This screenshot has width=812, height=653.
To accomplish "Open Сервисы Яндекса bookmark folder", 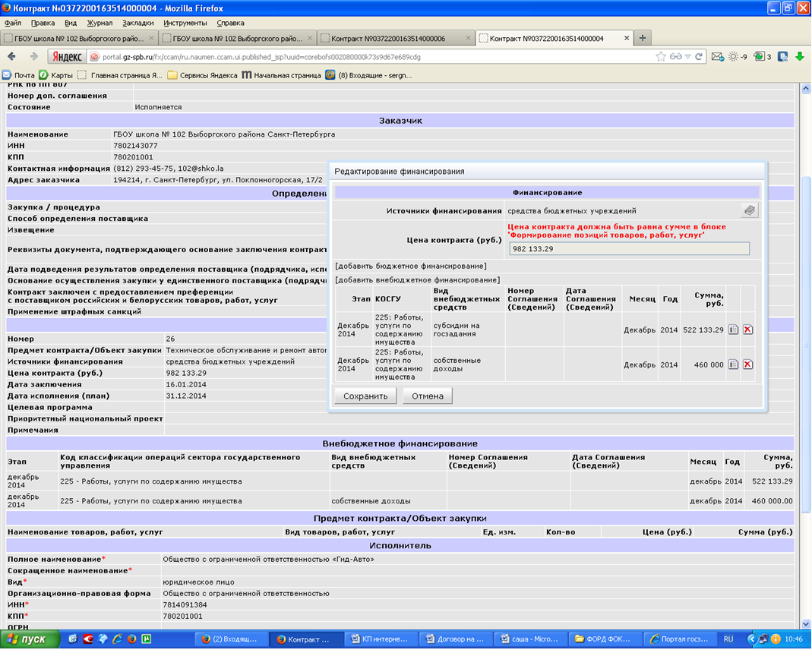I will pyautogui.click(x=203, y=75).
